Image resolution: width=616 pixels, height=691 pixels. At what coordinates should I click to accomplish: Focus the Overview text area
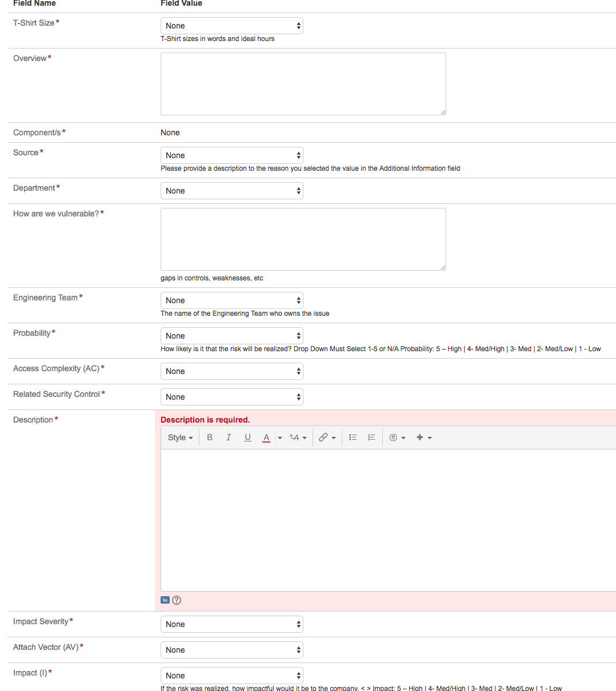pyautogui.click(x=303, y=84)
